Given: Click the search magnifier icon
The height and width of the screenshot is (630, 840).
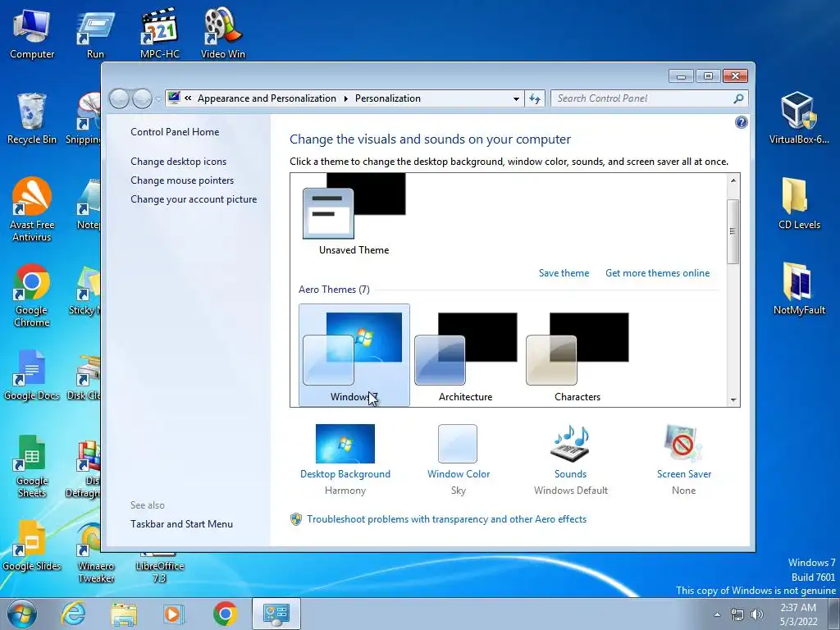Looking at the screenshot, I should 738,98.
